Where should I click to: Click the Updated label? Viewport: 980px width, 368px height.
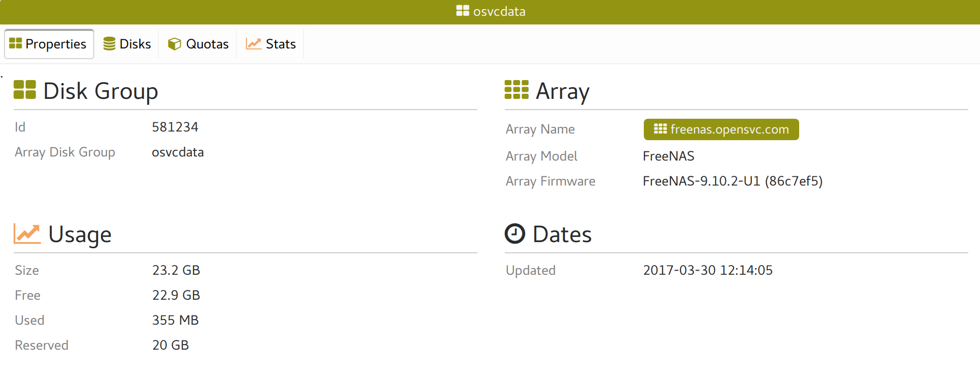[530, 271]
